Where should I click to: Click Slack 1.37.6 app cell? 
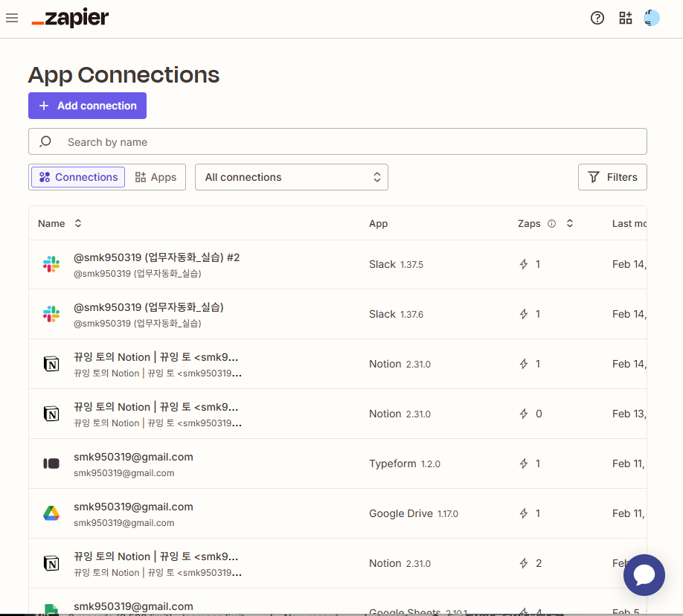[x=396, y=314]
